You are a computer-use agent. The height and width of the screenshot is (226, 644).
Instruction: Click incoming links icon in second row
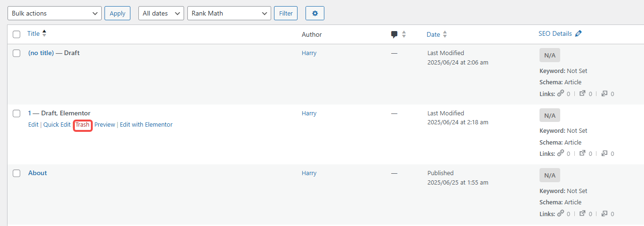(604, 153)
